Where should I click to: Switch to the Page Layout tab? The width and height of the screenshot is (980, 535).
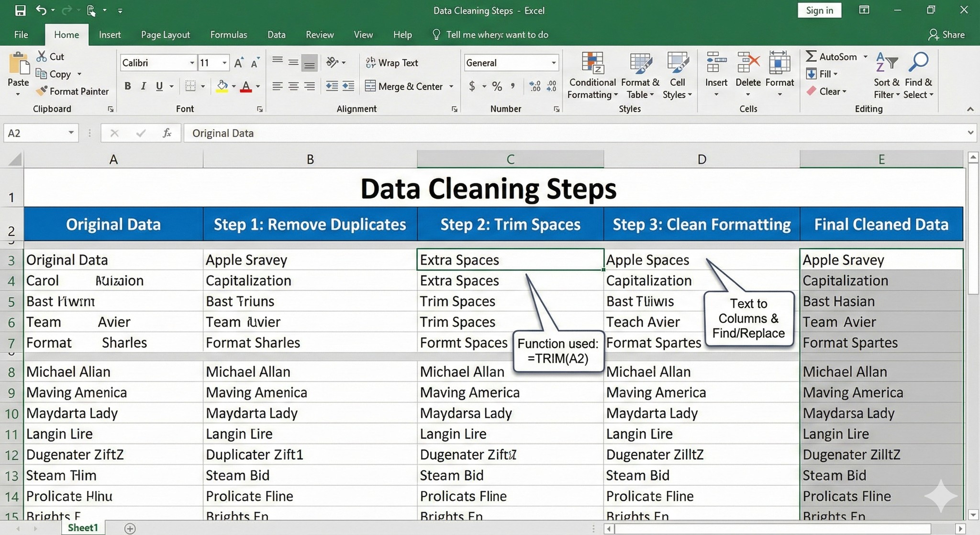click(x=166, y=34)
